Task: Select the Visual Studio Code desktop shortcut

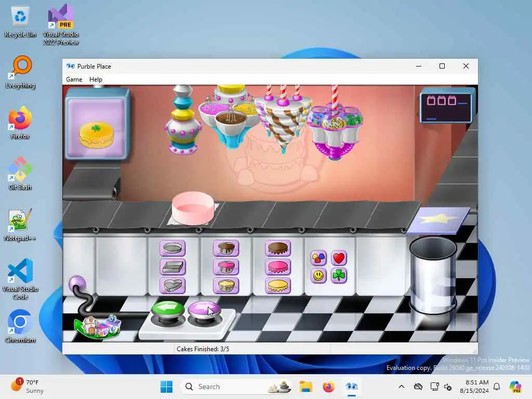Action: 20,279
